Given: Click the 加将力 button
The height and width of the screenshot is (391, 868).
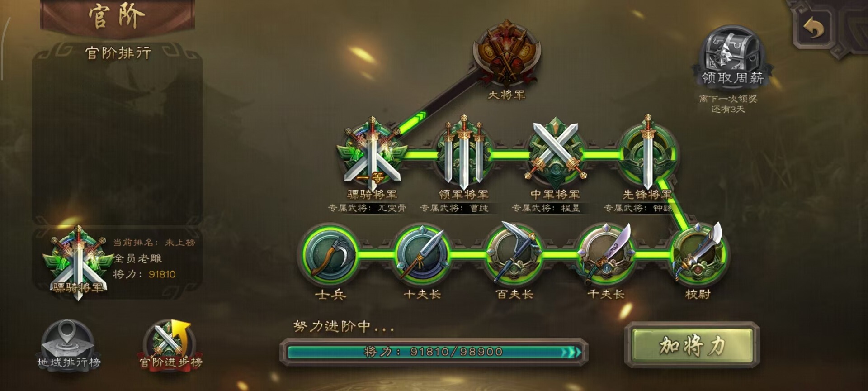Looking at the screenshot, I should click(x=692, y=346).
